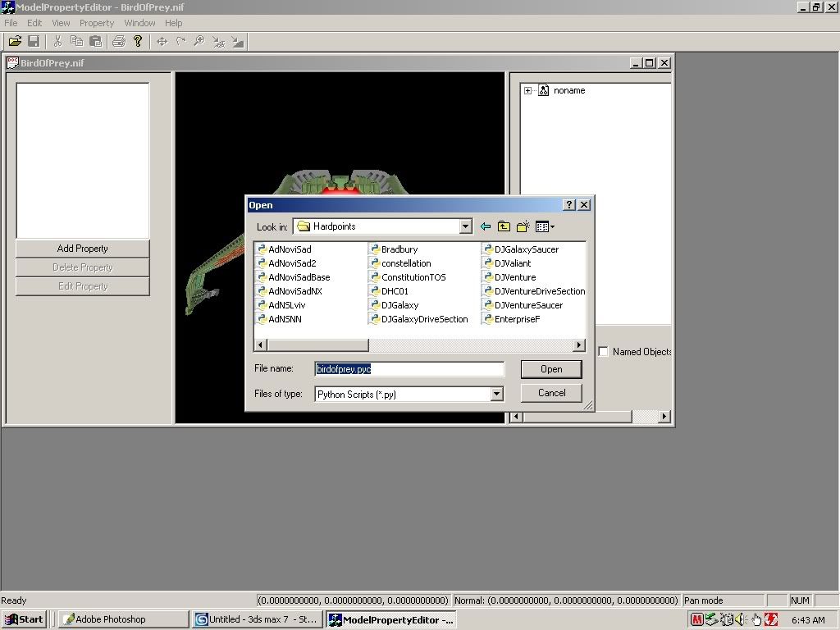
Task: Click the Add Property button
Action: pos(83,249)
